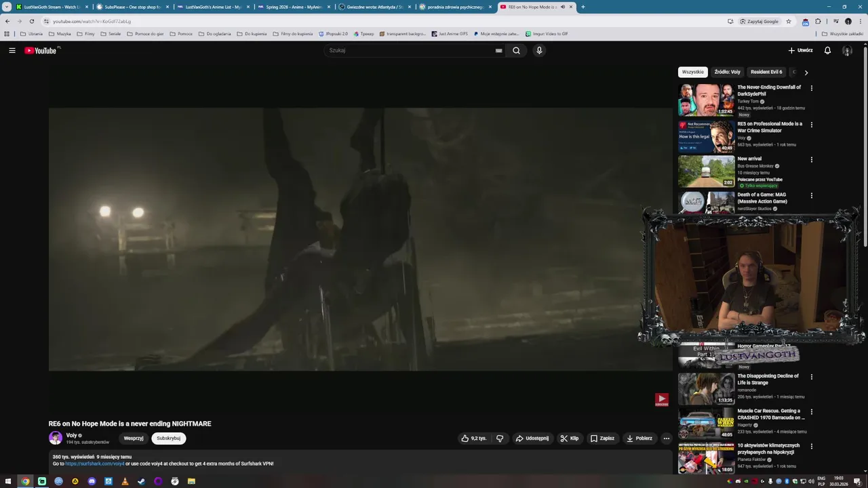The width and height of the screenshot is (868, 488).
Task: Open options for RE5 on Professional Mode video
Action: 811,125
